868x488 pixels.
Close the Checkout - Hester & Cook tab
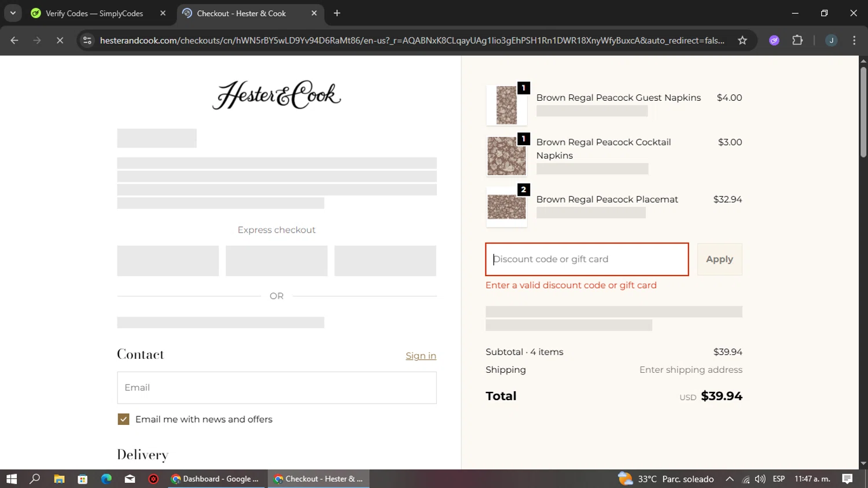click(x=314, y=13)
